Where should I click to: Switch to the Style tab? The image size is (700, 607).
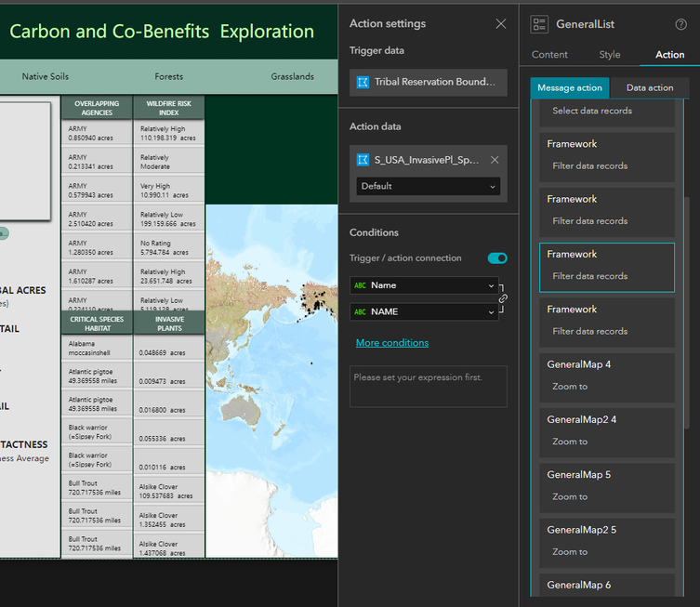610,55
